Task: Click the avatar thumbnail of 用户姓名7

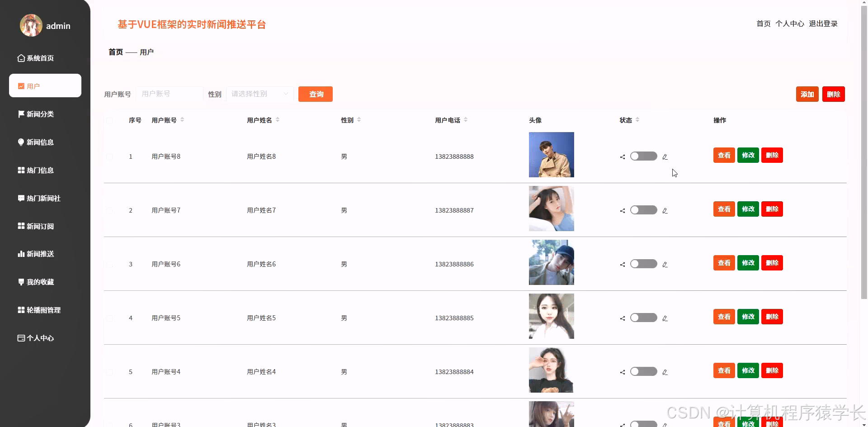Action: tap(551, 209)
